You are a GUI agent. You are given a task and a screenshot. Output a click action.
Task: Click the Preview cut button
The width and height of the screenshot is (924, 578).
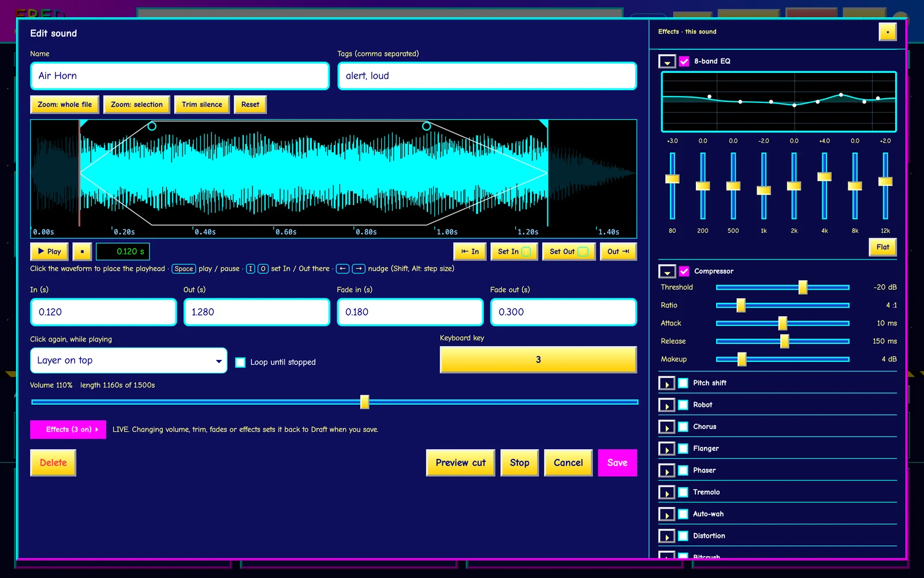click(x=460, y=463)
